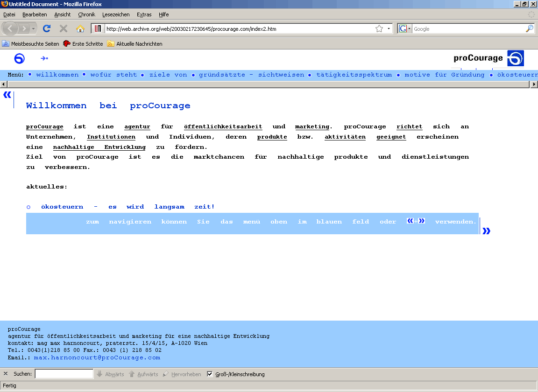Viewport: 538px width, 392px height.
Task: Open the bookmark star dropdown arrow
Action: pyautogui.click(x=388, y=28)
